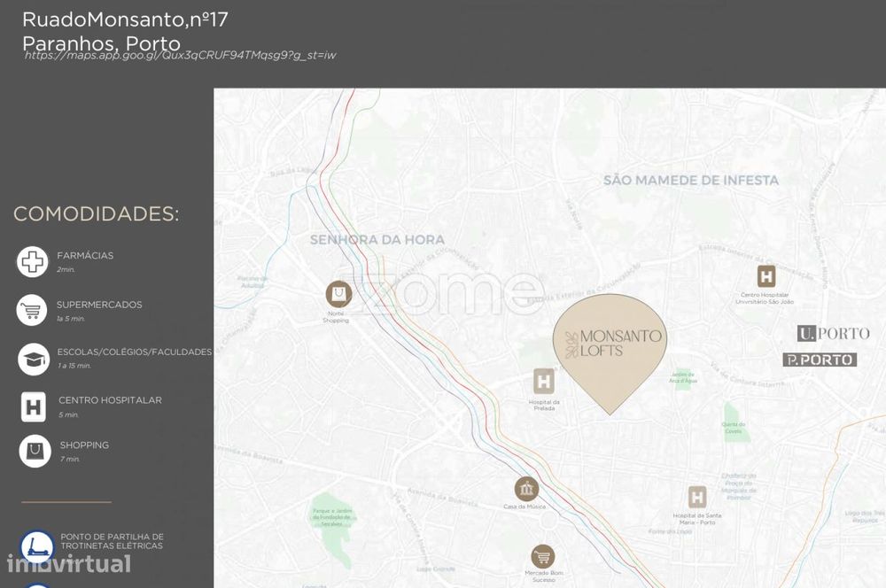Click the U.Porto logo on map

tap(834, 333)
